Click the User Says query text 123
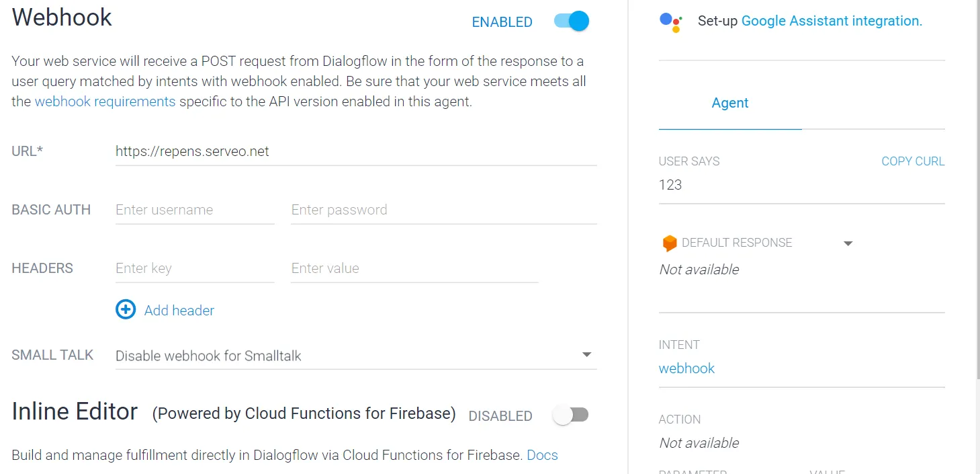This screenshot has width=980, height=474. pyautogui.click(x=670, y=185)
